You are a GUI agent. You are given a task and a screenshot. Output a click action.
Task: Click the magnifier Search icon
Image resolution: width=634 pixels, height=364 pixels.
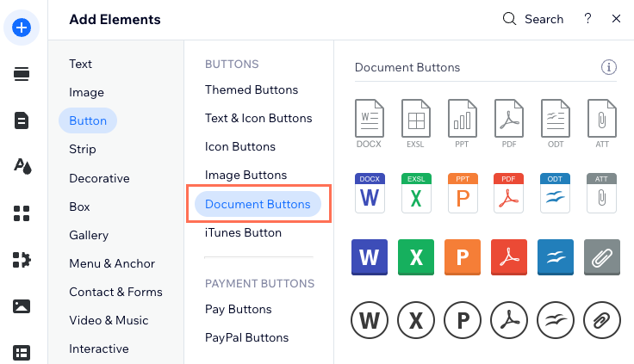pos(509,19)
